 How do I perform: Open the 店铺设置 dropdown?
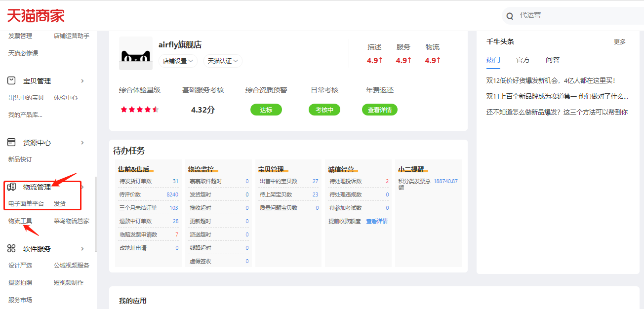(178, 61)
